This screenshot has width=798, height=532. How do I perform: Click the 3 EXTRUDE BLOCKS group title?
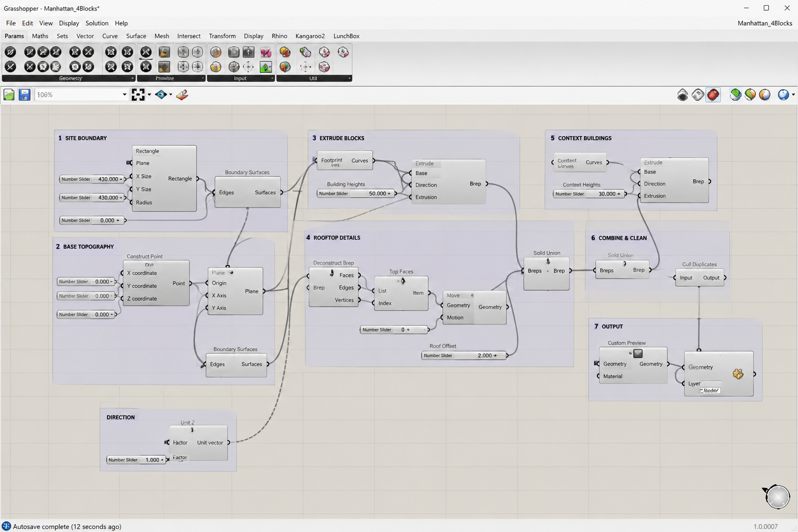click(x=338, y=138)
